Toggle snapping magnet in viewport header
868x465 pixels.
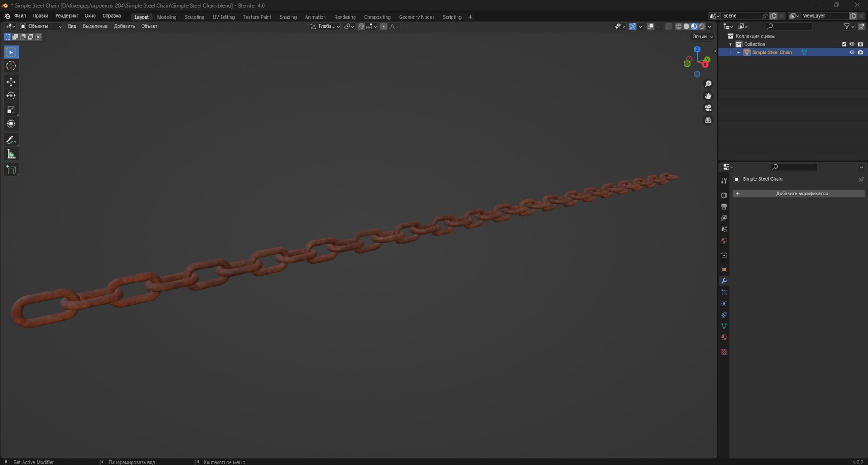coord(361,27)
